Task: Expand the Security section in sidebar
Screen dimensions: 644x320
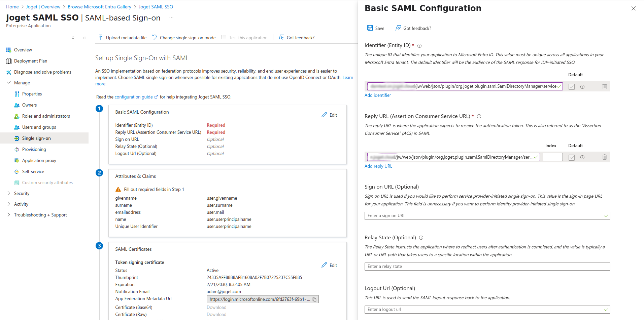Action: pyautogui.click(x=9, y=193)
